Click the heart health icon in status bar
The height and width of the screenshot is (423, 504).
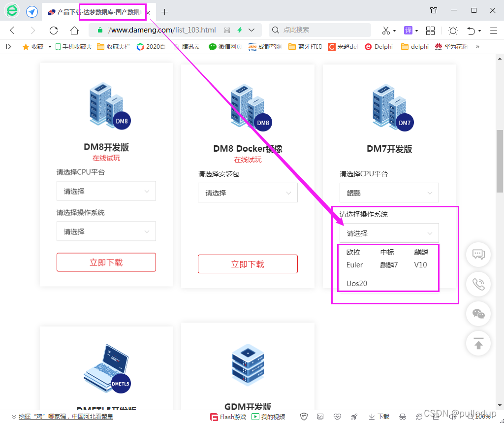[337, 417]
